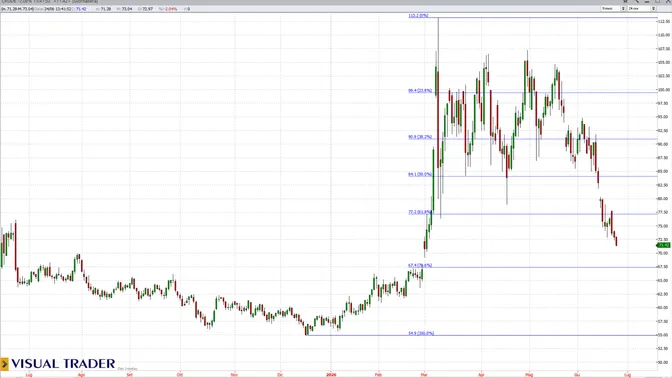Click the 55.00 price axis label

[x=664, y=335]
